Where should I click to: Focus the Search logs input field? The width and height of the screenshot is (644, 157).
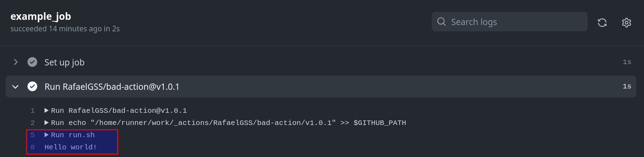click(x=509, y=22)
